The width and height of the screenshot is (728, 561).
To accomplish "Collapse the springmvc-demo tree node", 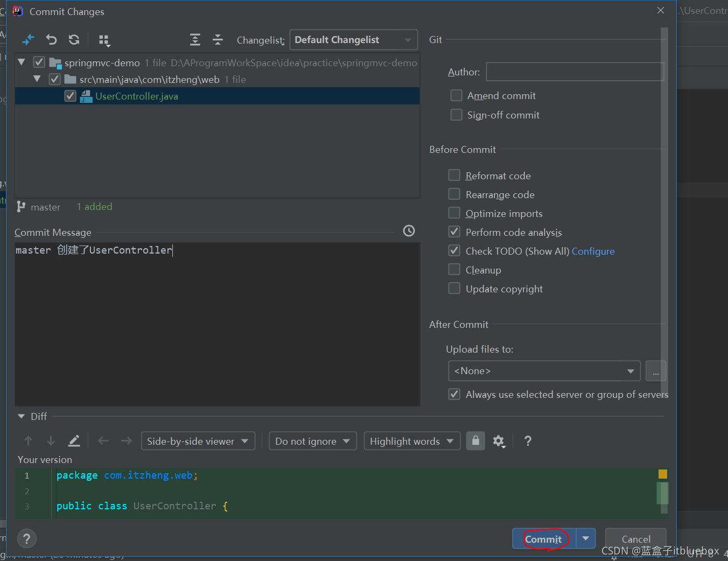I will (22, 62).
